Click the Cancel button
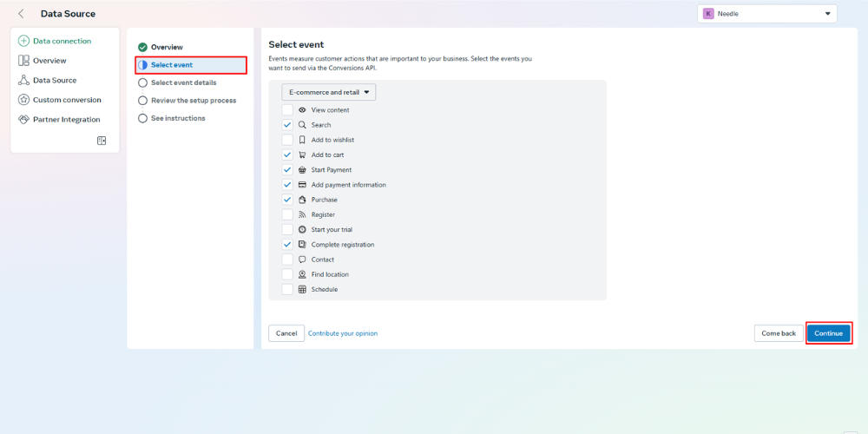 (286, 333)
